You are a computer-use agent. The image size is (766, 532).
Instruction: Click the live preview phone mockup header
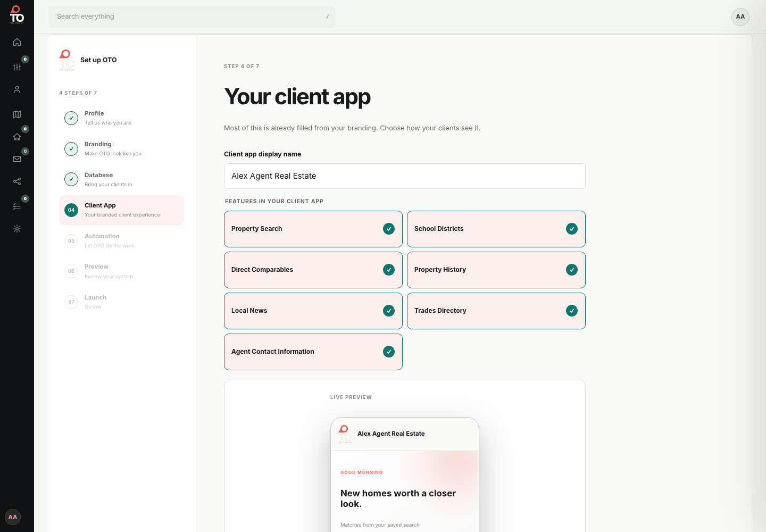click(x=405, y=434)
